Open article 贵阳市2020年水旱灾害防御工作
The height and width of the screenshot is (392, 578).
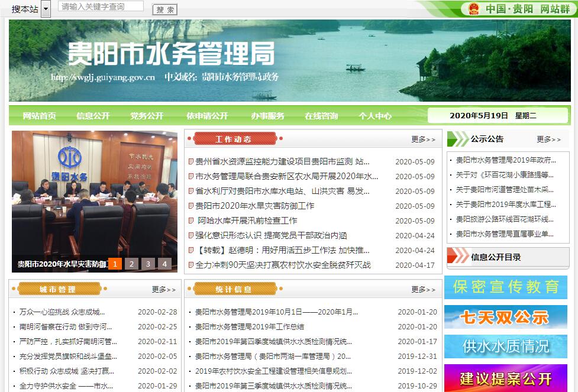255,206
